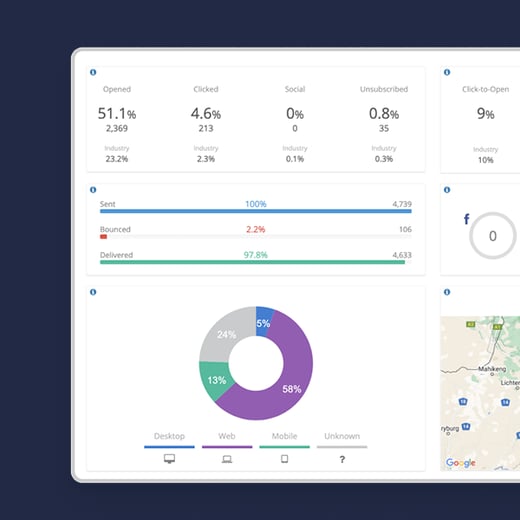This screenshot has width=520, height=520.
Task: Click the Delivered 97.8% label
Action: [256, 255]
